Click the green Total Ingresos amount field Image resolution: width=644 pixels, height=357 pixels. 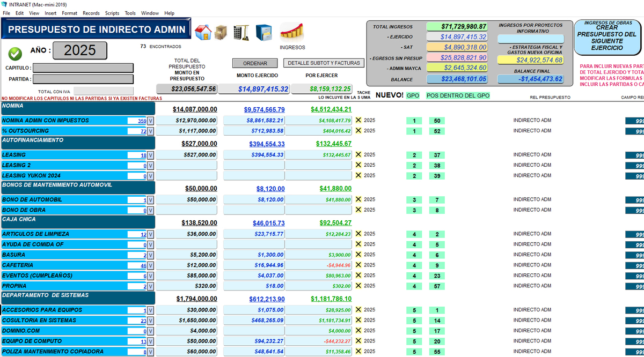(457, 26)
